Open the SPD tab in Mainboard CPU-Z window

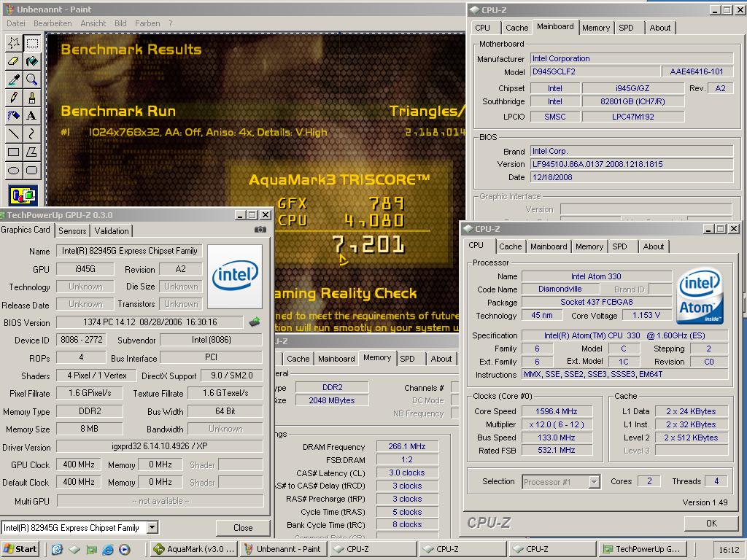tap(626, 28)
